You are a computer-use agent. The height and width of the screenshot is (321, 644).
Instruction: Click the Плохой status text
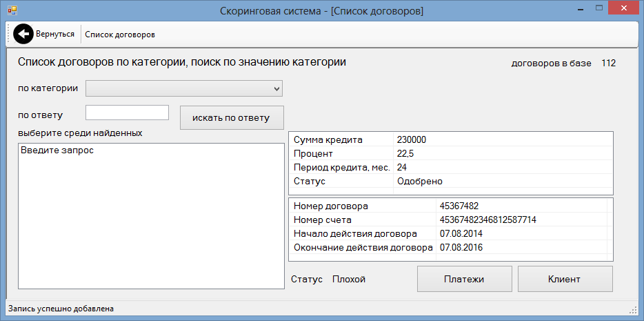coord(349,280)
